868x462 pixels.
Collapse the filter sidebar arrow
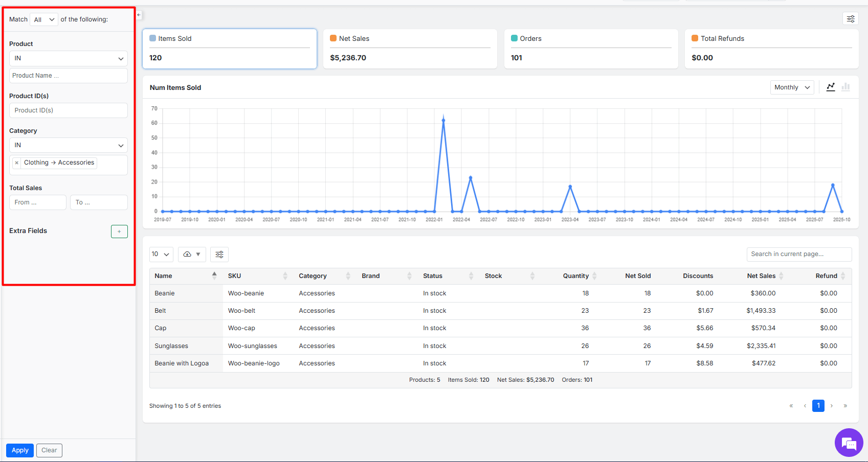tap(139, 15)
